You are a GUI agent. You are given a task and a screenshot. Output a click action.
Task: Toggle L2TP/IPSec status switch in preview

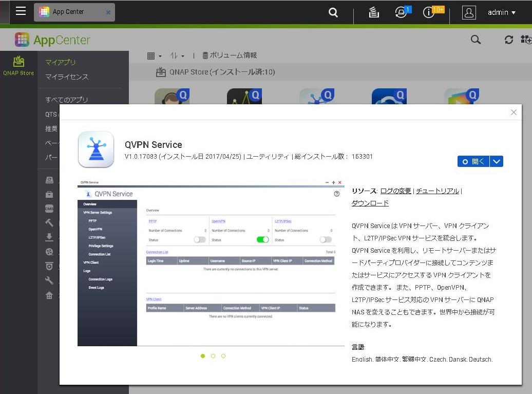326,239
